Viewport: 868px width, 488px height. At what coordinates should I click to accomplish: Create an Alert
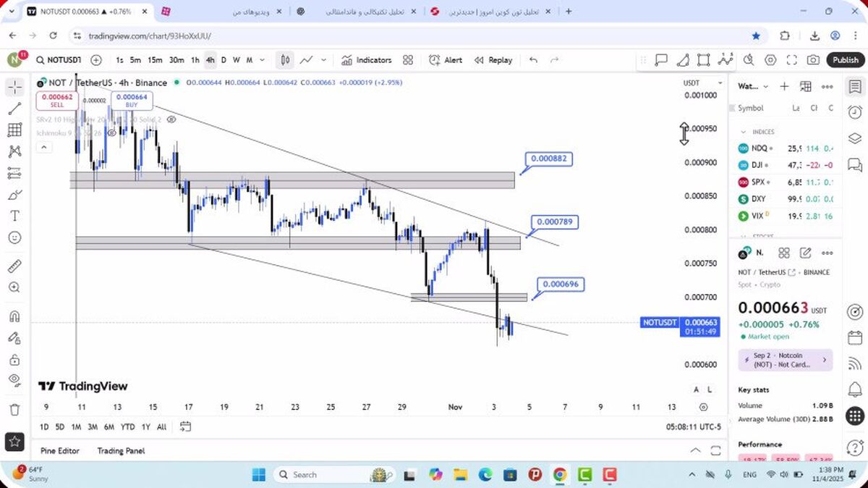point(446,60)
